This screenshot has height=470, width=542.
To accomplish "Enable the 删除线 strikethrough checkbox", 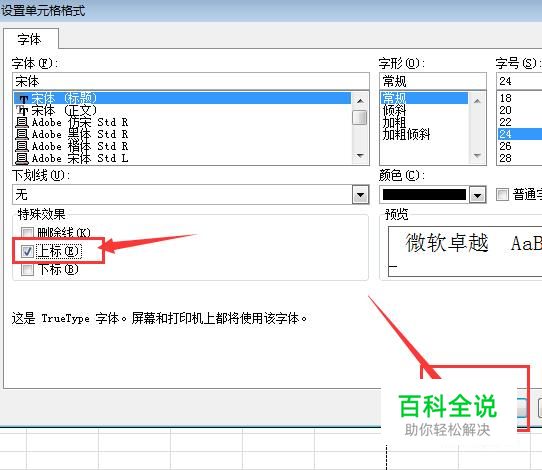I will 27,233.
